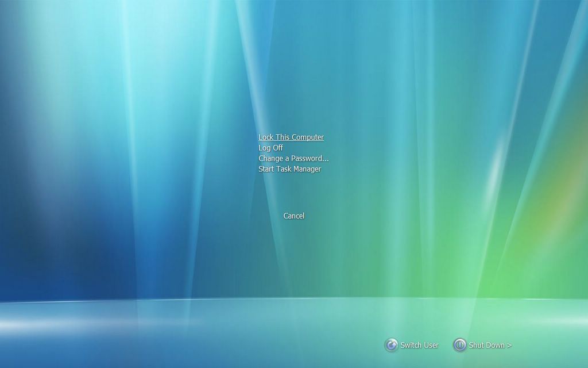The image size is (588, 368).
Task: Select Lock This Computer
Action: (291, 137)
